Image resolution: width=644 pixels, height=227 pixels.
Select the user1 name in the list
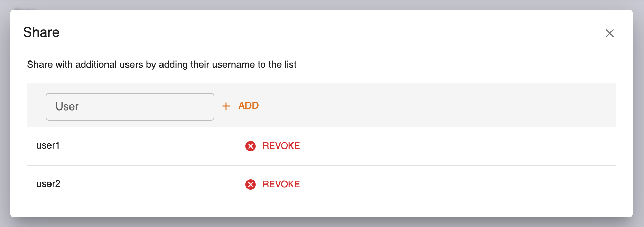pyautogui.click(x=48, y=145)
